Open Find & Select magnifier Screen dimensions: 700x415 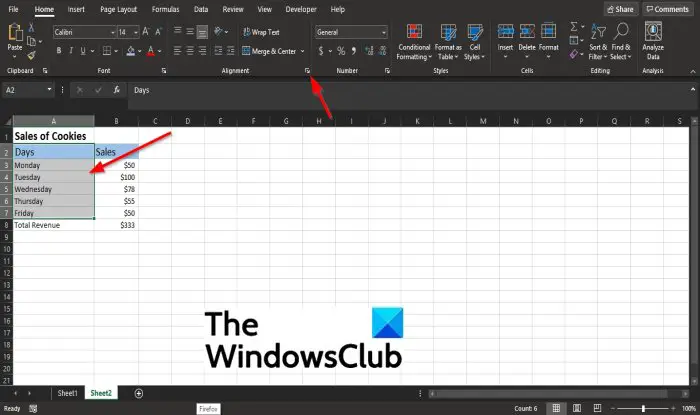coord(621,32)
